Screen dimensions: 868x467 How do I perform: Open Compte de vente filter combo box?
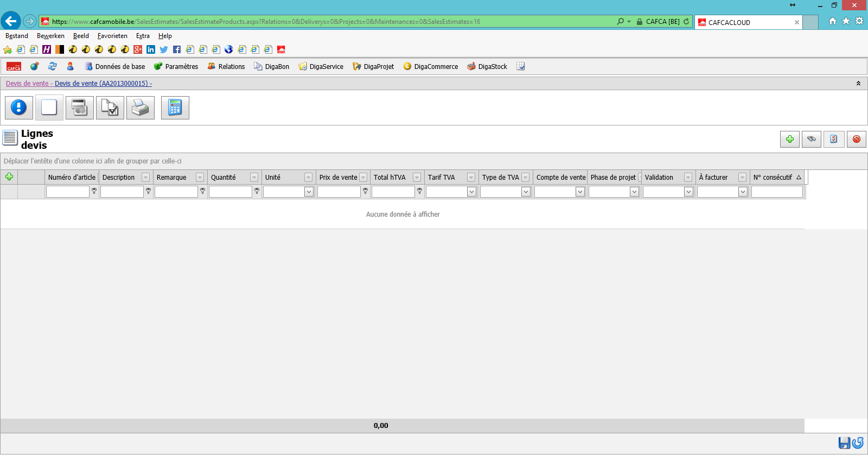[560, 192]
